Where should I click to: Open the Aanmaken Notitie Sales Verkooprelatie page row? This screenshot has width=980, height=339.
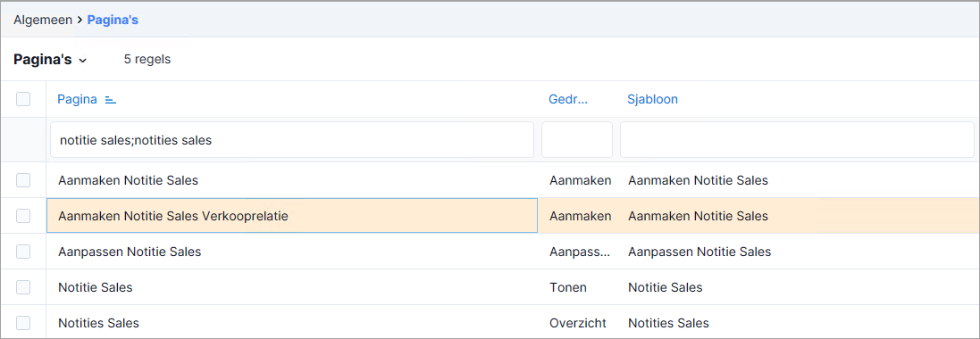click(292, 216)
